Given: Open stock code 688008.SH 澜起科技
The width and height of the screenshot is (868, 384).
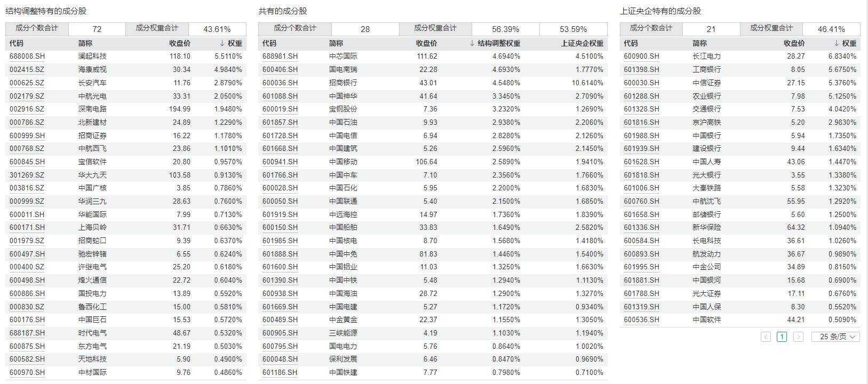Looking at the screenshot, I should point(27,56).
